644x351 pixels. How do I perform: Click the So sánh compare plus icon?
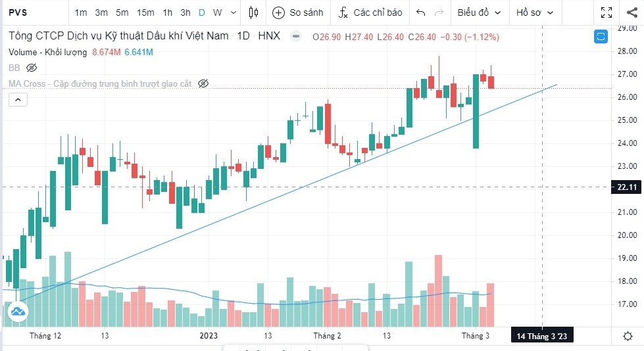(x=279, y=12)
